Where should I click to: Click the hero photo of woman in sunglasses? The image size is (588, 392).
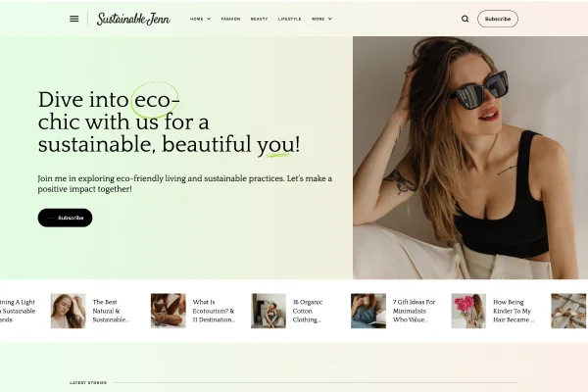pos(470,158)
